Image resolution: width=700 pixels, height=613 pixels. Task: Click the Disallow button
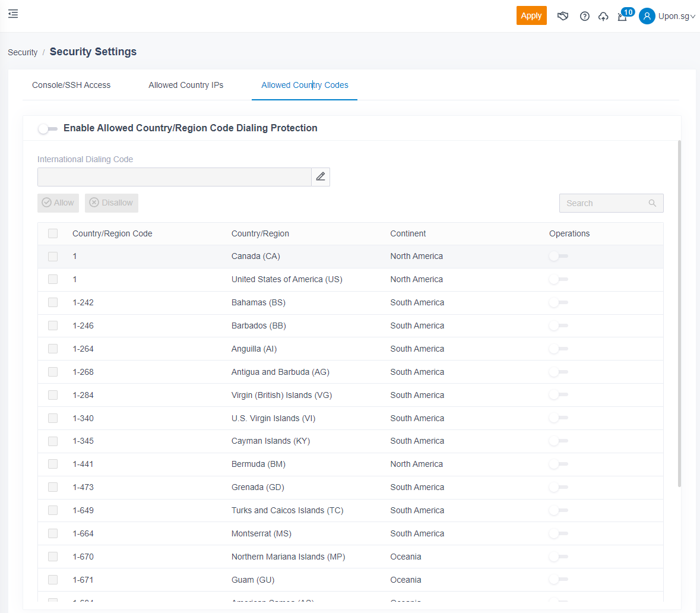tap(112, 203)
